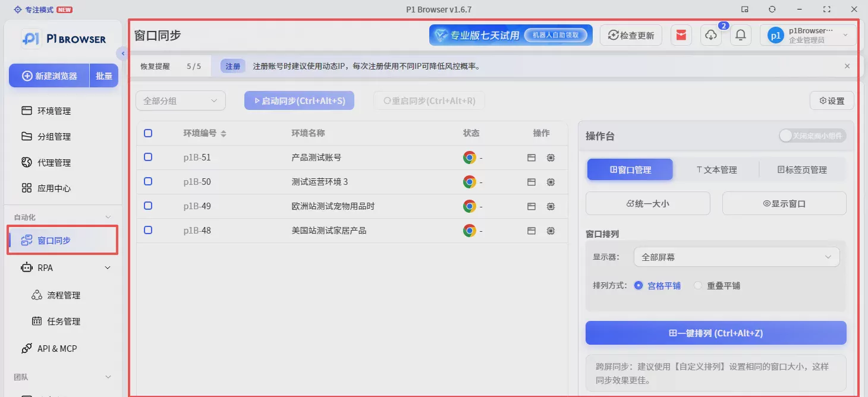Screen dimensions: 868x397
Task: Click the 新建浏览器 button
Action: click(49, 76)
